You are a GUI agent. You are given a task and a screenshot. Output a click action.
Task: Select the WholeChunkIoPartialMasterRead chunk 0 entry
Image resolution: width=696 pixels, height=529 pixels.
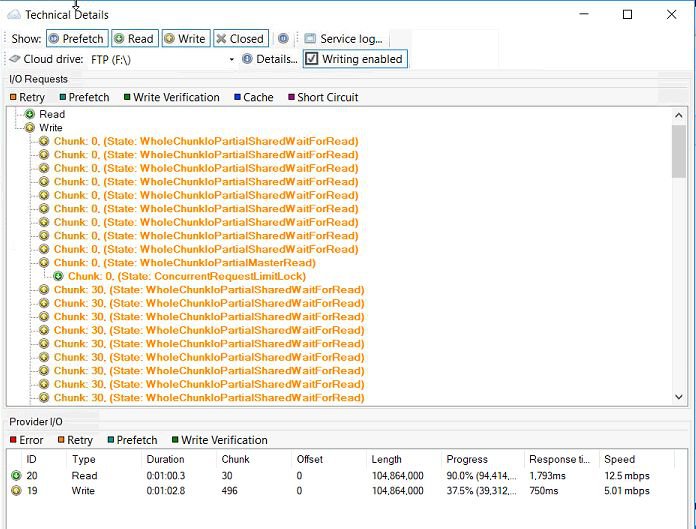[x=185, y=263]
